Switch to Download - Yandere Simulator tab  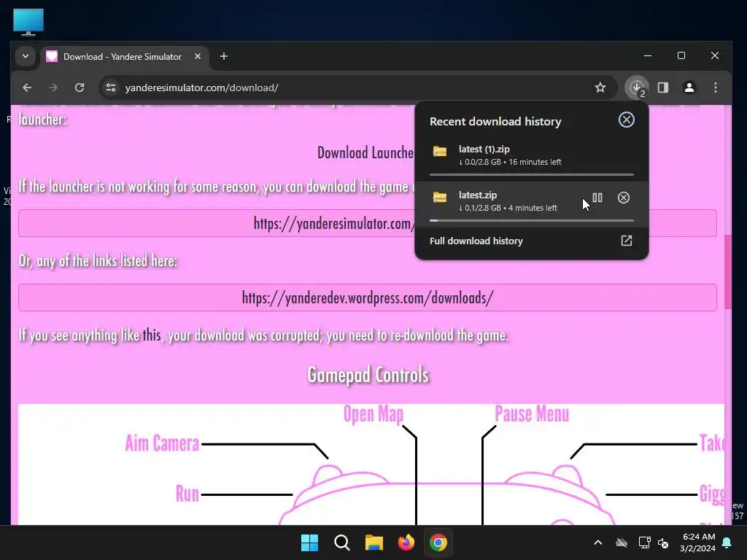tap(123, 57)
